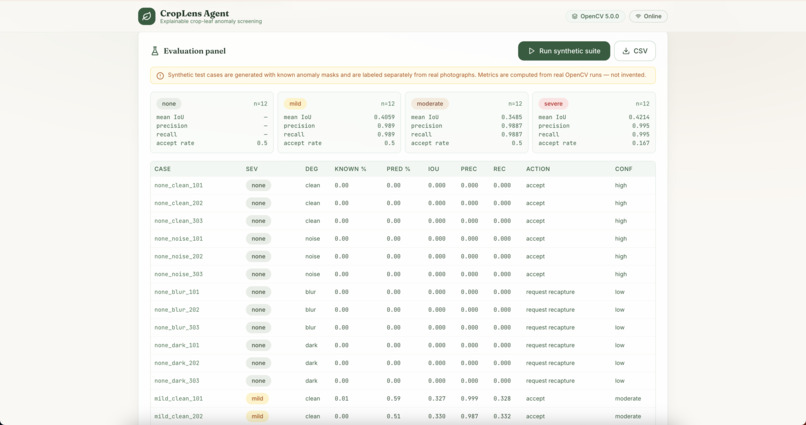Select the none_clean_101 table row
The image size is (806, 425).
coord(403,186)
